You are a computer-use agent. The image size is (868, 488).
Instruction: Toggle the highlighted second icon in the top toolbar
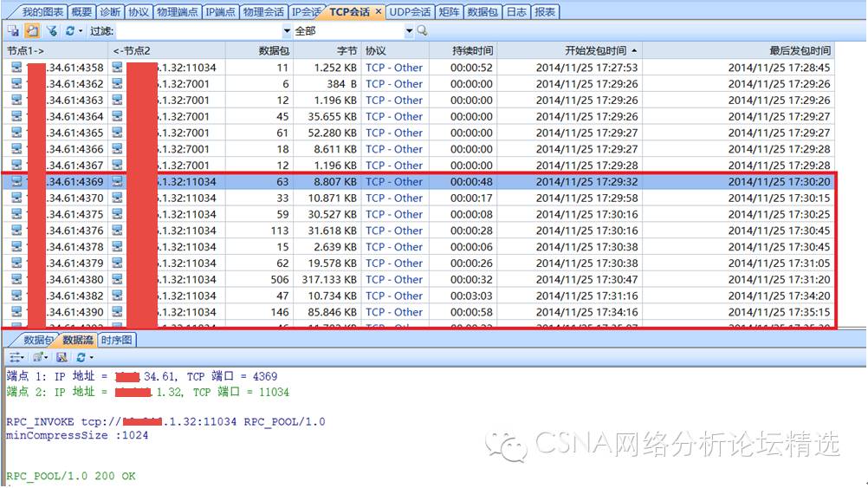coord(32,30)
